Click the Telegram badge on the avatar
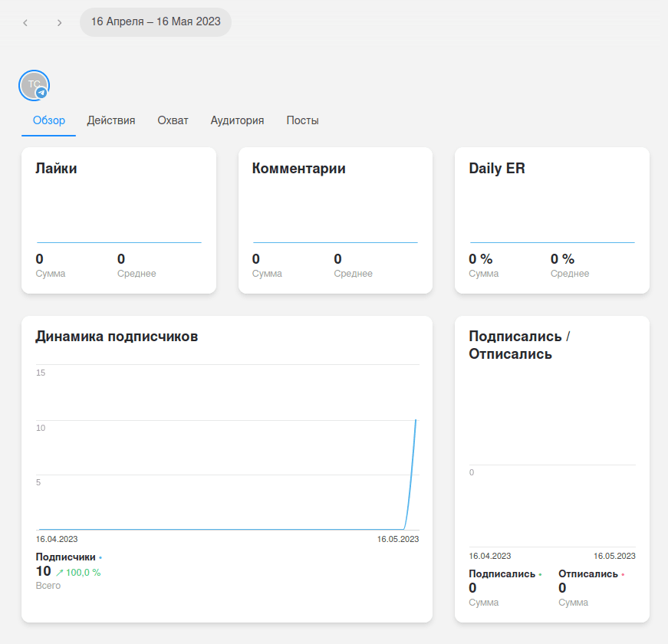 (x=42, y=93)
